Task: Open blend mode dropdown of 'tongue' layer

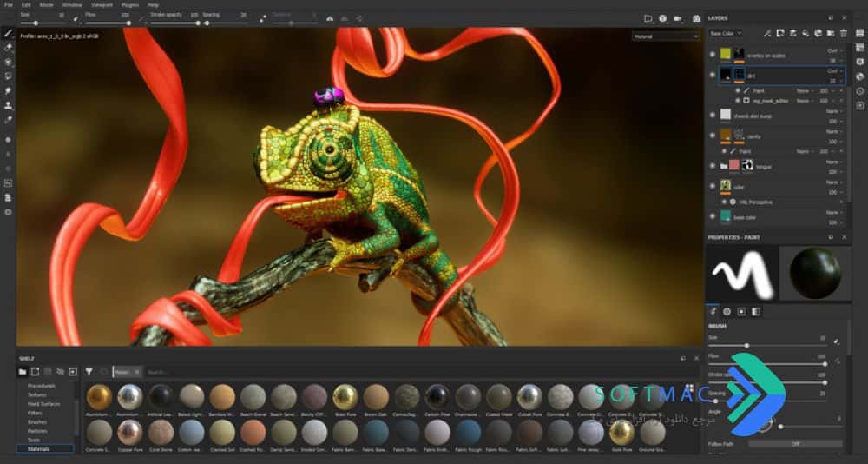Action: click(x=835, y=162)
